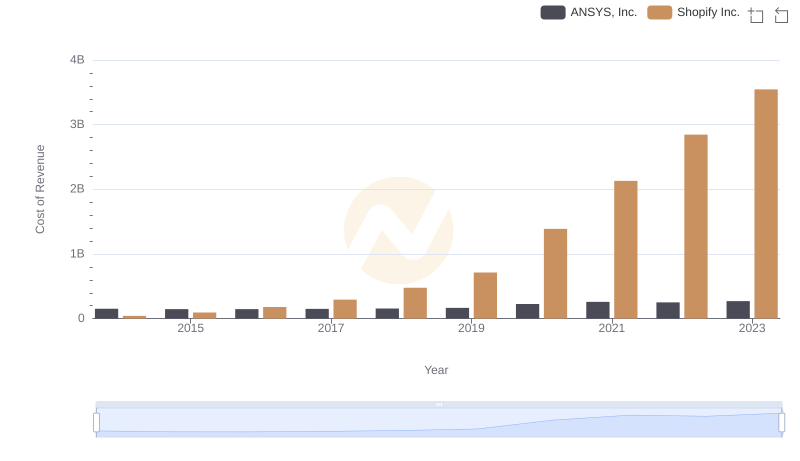The height and width of the screenshot is (461, 800).
Task: Click the 2019 x-axis label
Action: click(471, 328)
